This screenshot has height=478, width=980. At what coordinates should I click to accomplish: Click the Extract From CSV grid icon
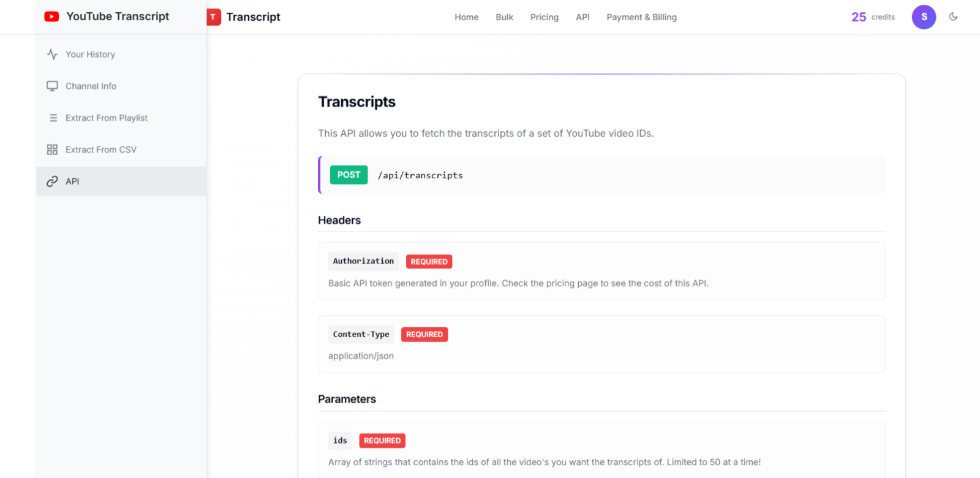click(x=53, y=150)
